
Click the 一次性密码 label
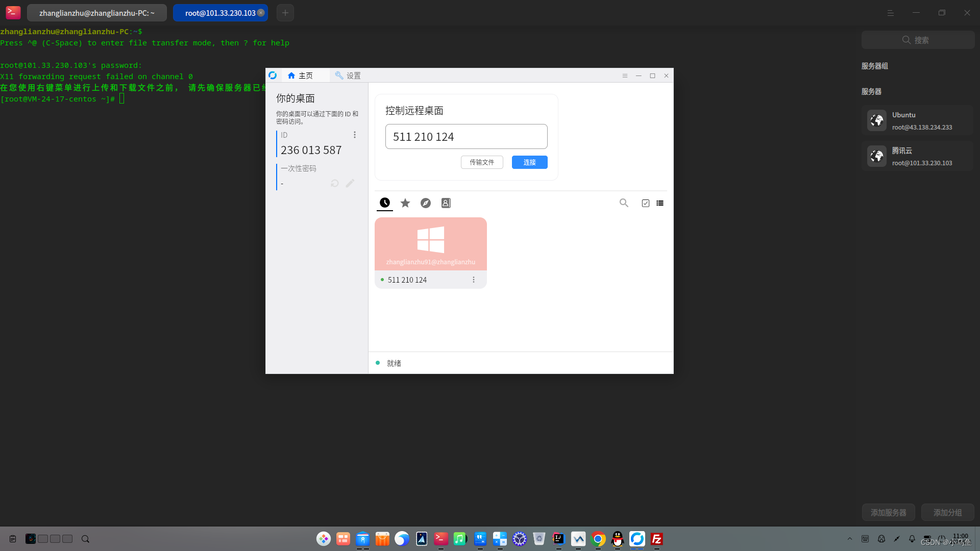pyautogui.click(x=299, y=168)
